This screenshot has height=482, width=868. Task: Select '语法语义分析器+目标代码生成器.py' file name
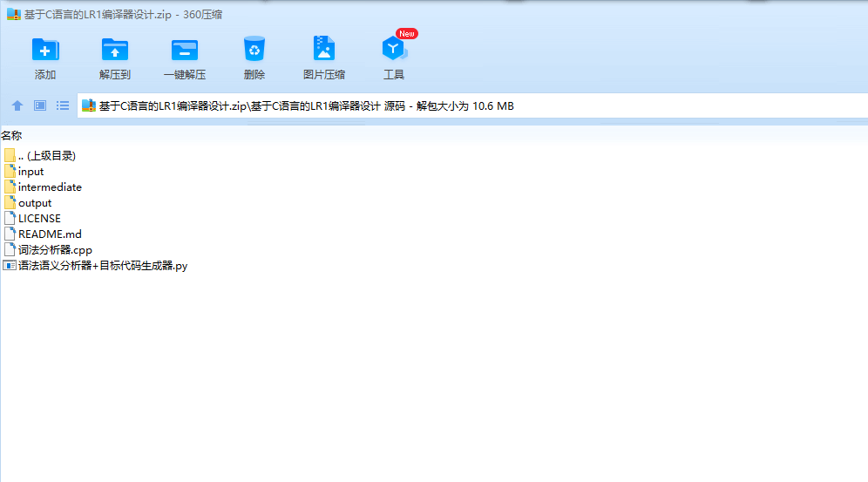click(x=103, y=266)
